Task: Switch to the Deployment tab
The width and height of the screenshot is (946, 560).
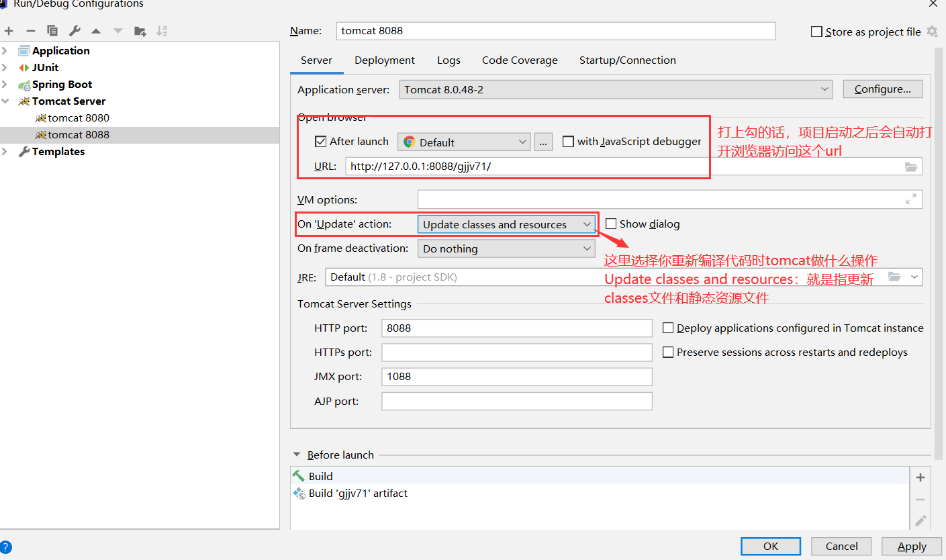Action: (x=385, y=60)
